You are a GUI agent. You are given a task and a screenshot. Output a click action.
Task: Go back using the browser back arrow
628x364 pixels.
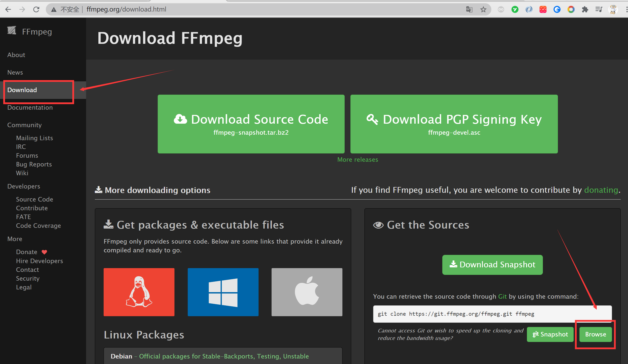(8, 9)
